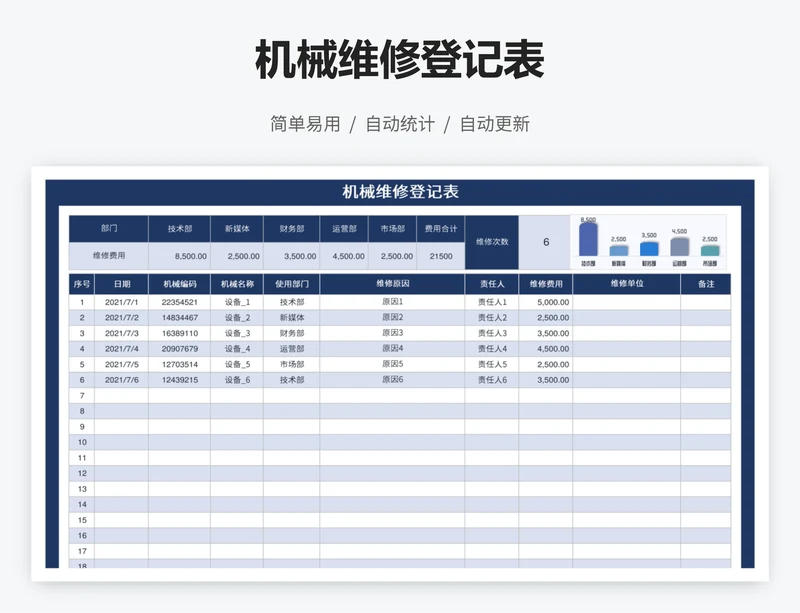
Task: Click the 原因5 repair reason cell
Action: (x=392, y=364)
